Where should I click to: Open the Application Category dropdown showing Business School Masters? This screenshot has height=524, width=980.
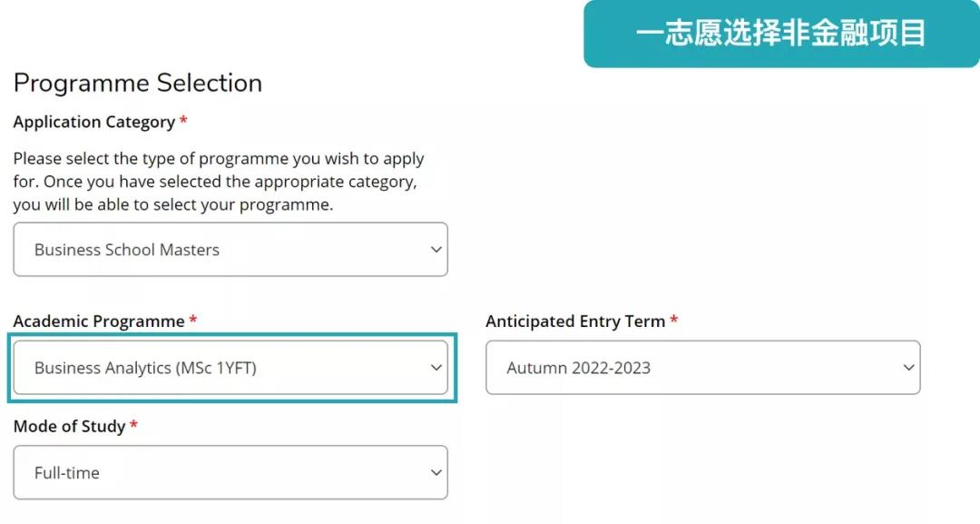click(x=230, y=250)
